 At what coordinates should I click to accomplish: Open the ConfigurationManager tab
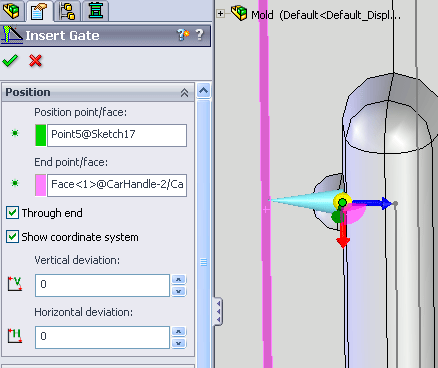coord(68,10)
